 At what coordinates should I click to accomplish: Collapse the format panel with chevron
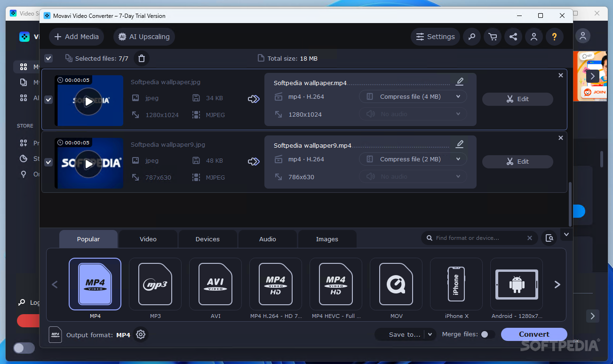click(x=566, y=234)
